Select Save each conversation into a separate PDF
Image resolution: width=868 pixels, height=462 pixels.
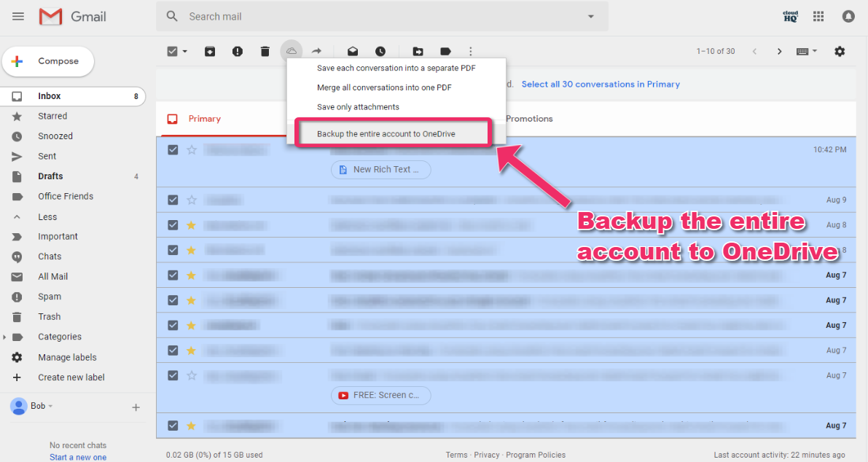396,68
